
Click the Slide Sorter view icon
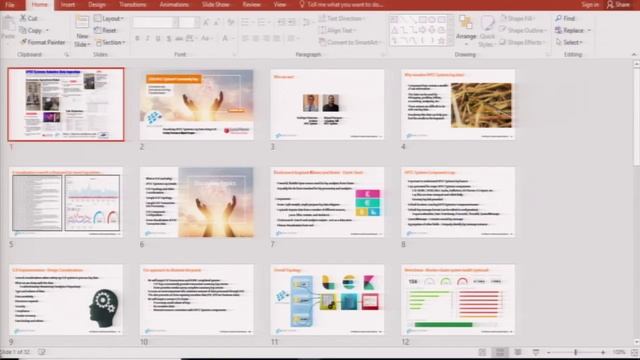(x=500, y=352)
